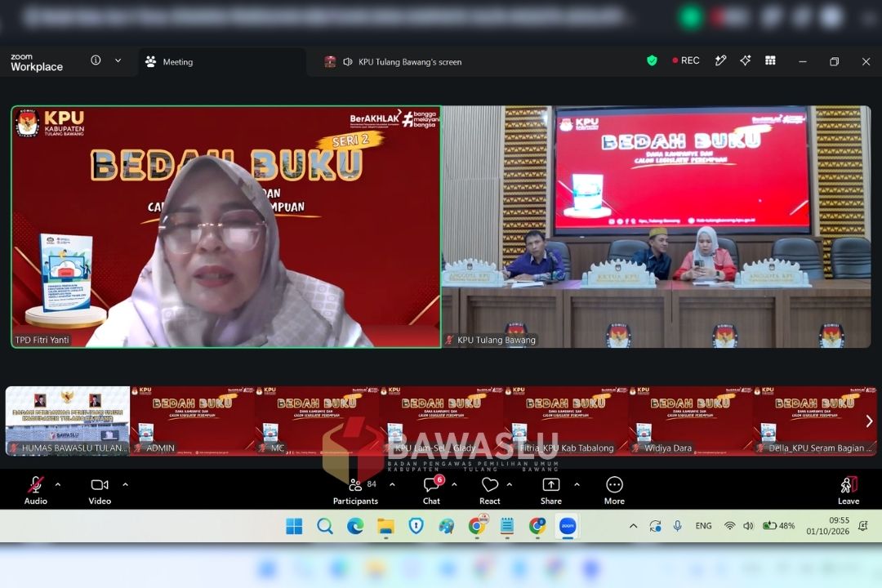
Task: Launch Microsoft Edge from taskbar
Action: (x=355, y=526)
